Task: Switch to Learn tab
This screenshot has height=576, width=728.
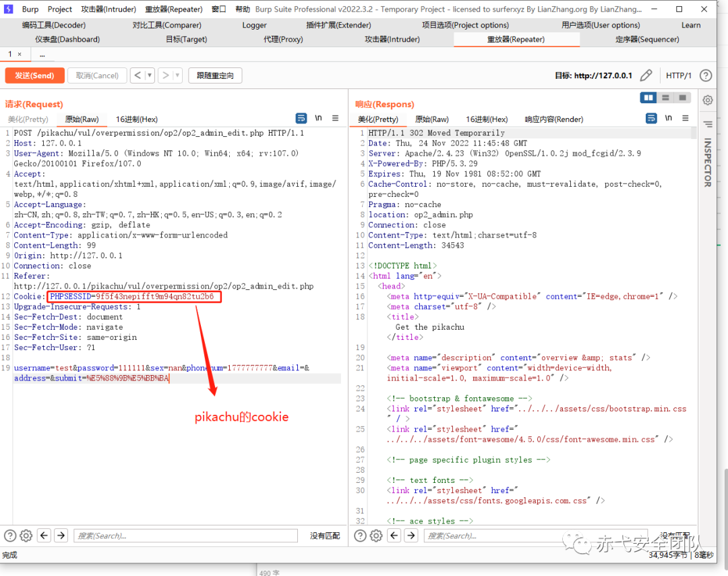Action: point(691,25)
